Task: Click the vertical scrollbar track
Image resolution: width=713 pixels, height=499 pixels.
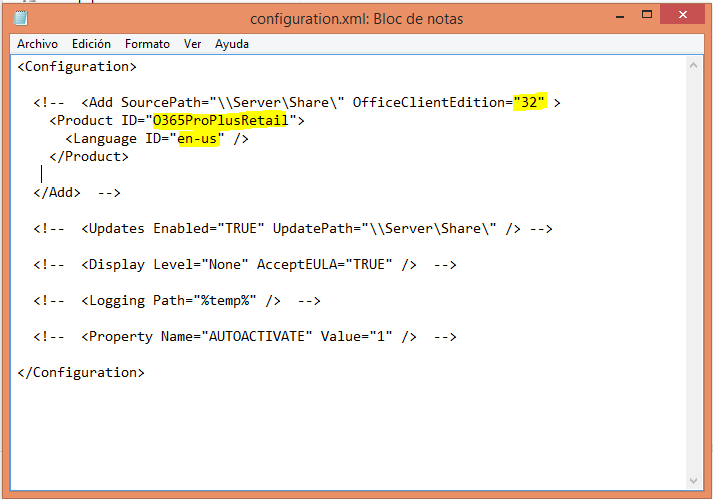Action: [x=695, y=270]
